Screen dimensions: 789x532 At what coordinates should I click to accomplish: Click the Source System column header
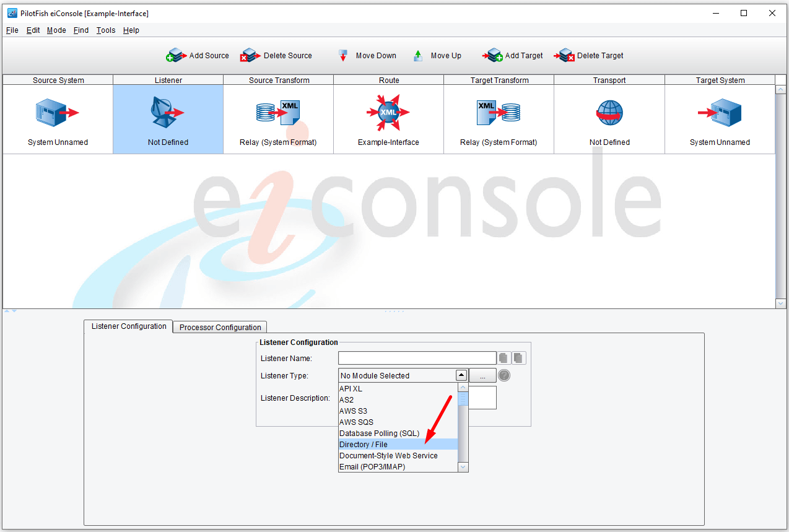pyautogui.click(x=58, y=80)
